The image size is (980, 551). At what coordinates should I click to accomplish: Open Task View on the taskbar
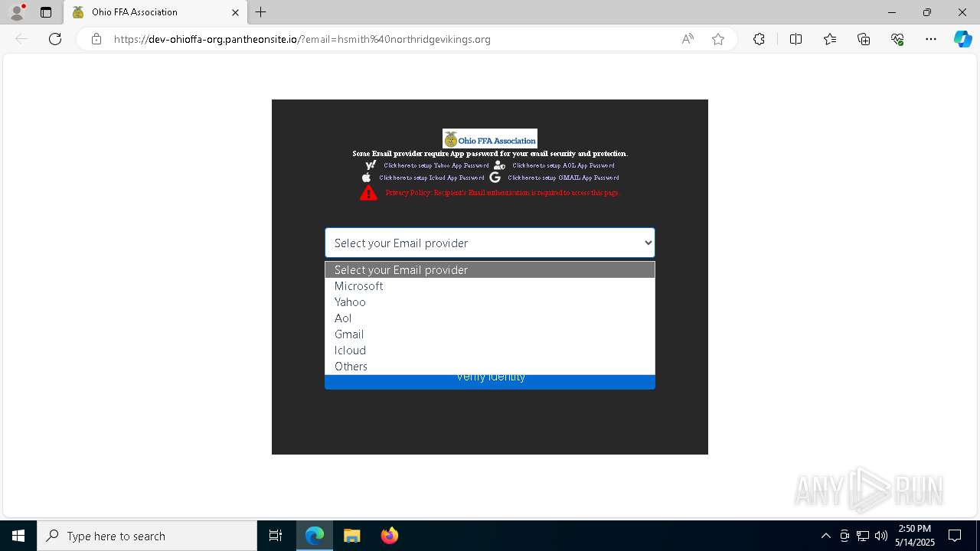pos(276,536)
